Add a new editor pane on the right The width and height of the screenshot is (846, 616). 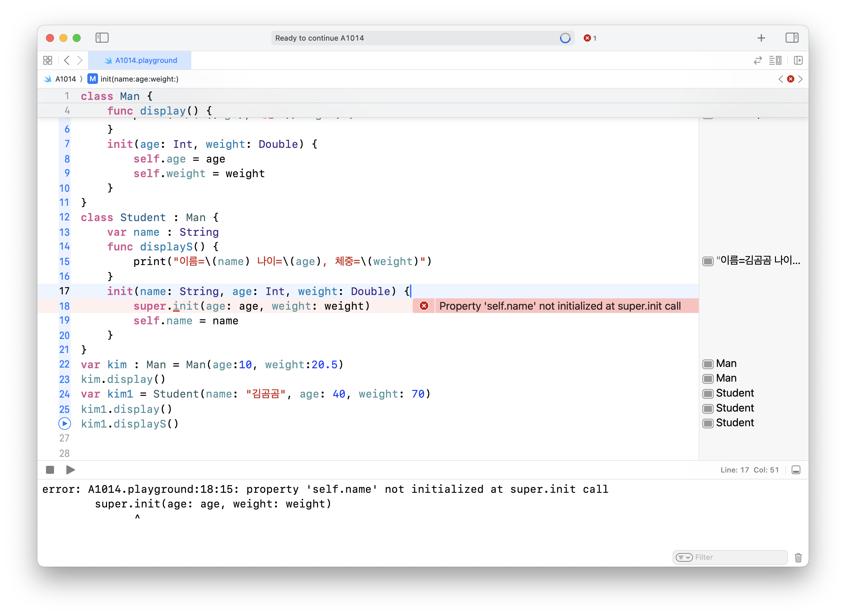[798, 60]
